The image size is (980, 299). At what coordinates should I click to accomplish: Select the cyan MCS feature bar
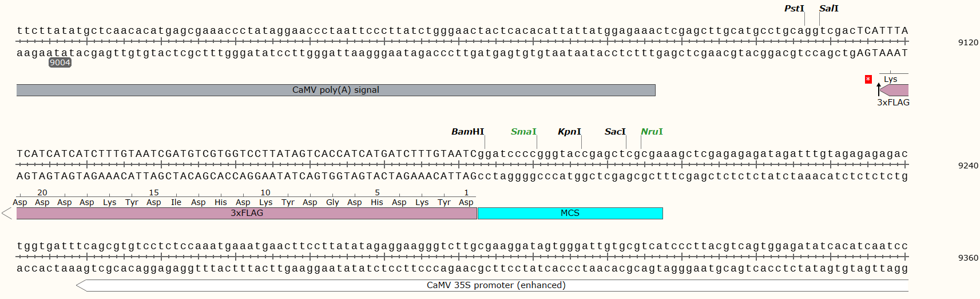click(x=570, y=213)
